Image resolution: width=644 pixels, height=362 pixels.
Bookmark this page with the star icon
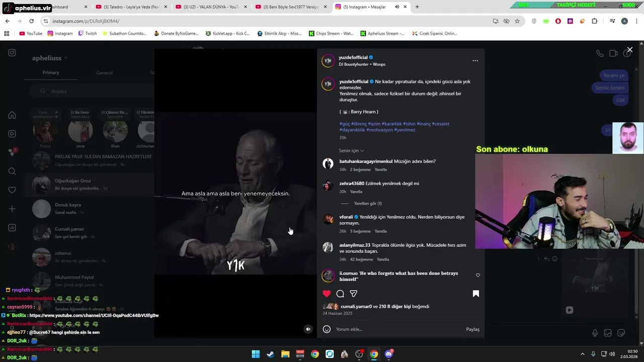point(517,21)
